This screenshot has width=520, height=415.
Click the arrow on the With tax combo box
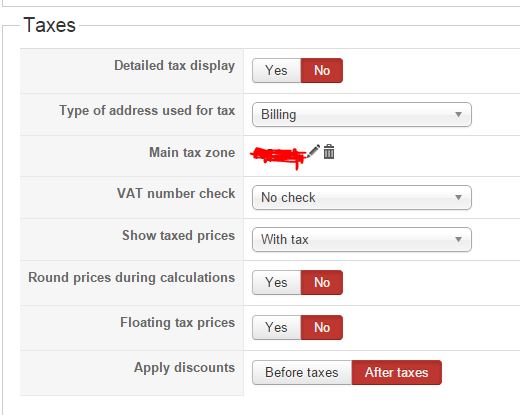point(458,240)
